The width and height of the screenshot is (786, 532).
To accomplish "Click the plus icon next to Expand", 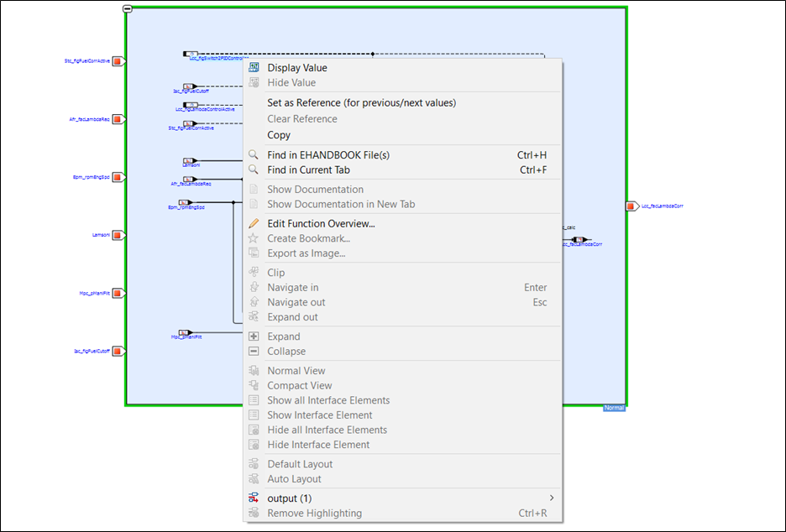I will pyautogui.click(x=252, y=336).
